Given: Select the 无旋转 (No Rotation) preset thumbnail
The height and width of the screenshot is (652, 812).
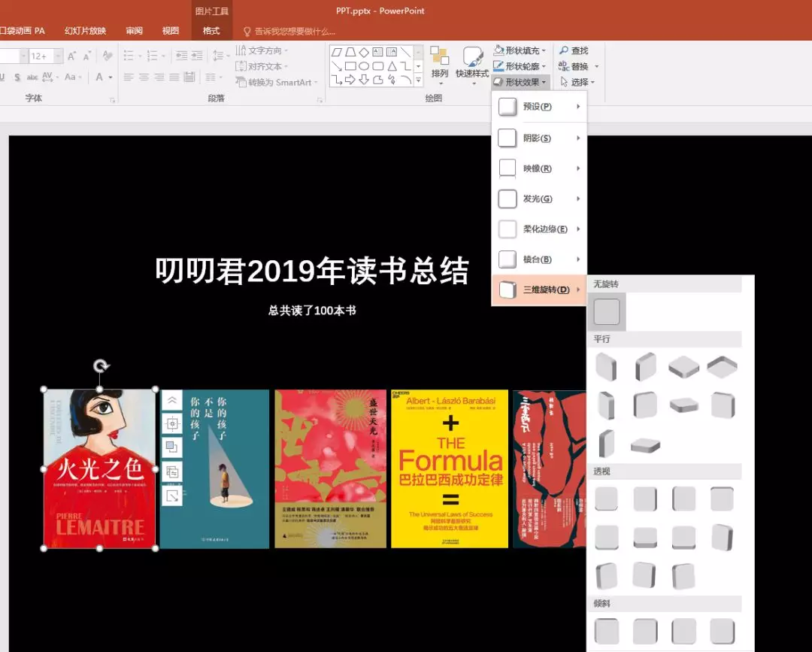Looking at the screenshot, I should point(607,311).
